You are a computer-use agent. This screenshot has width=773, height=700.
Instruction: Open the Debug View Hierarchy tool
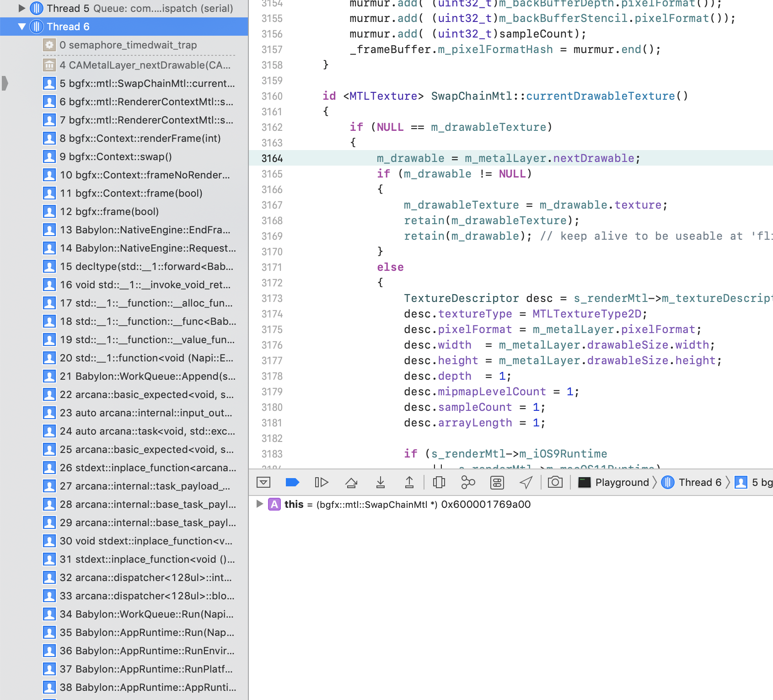point(439,482)
